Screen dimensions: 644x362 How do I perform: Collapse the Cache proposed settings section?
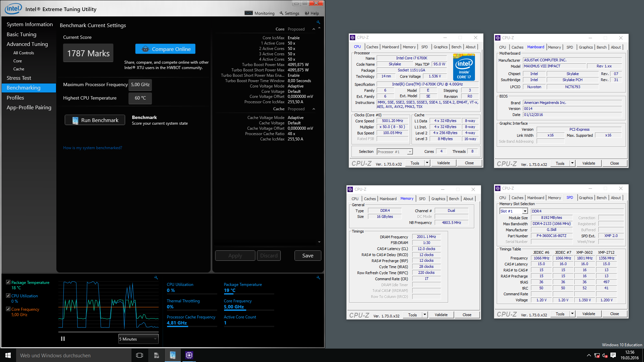pos(314,109)
